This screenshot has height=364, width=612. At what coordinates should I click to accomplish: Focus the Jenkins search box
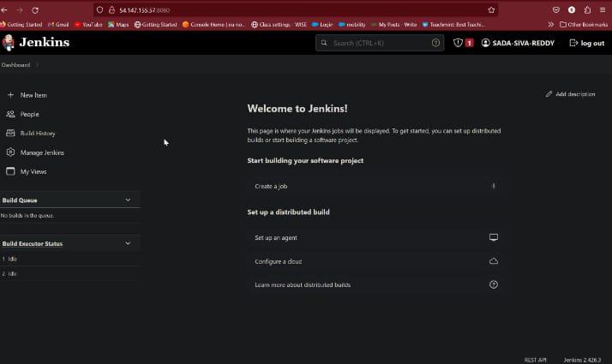tap(380, 43)
